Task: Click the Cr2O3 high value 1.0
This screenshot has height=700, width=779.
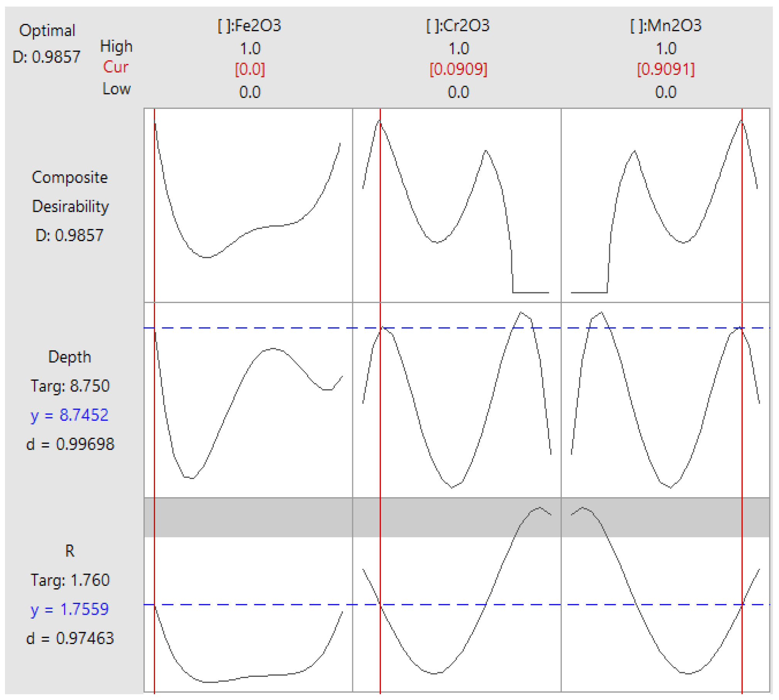Action: pos(458,49)
